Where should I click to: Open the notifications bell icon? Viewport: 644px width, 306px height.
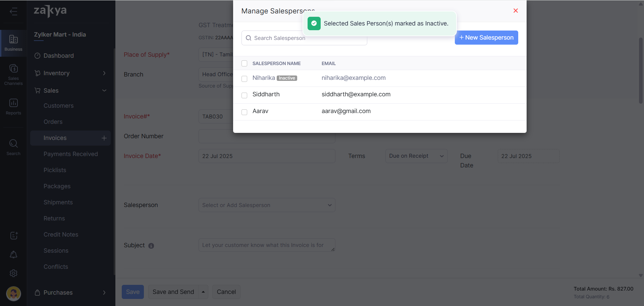[x=13, y=255]
